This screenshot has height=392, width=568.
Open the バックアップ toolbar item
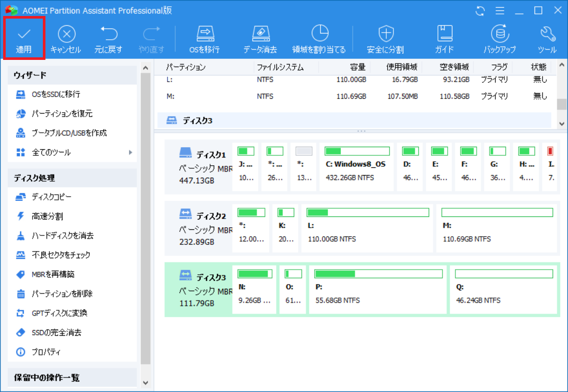[500, 39]
